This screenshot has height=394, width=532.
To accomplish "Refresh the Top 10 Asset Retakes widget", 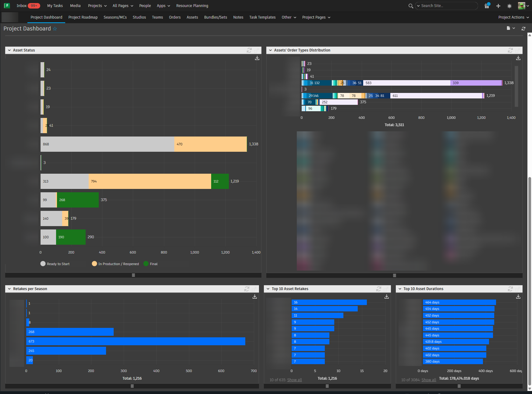I will click(378, 289).
